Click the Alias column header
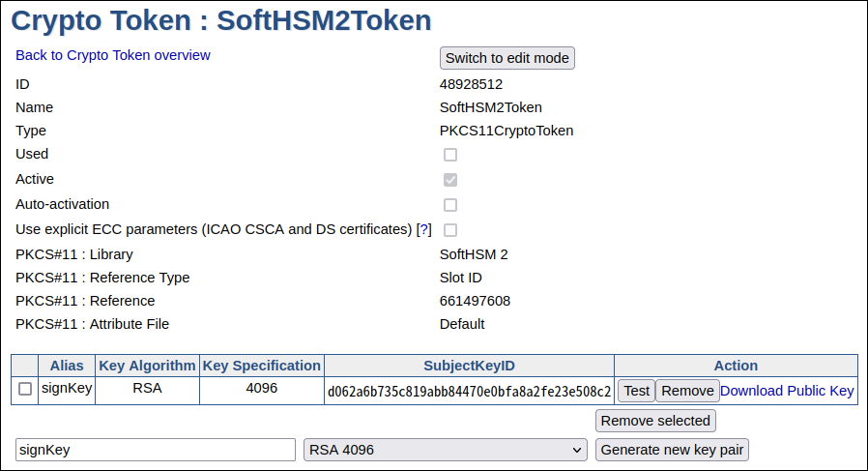 point(67,366)
